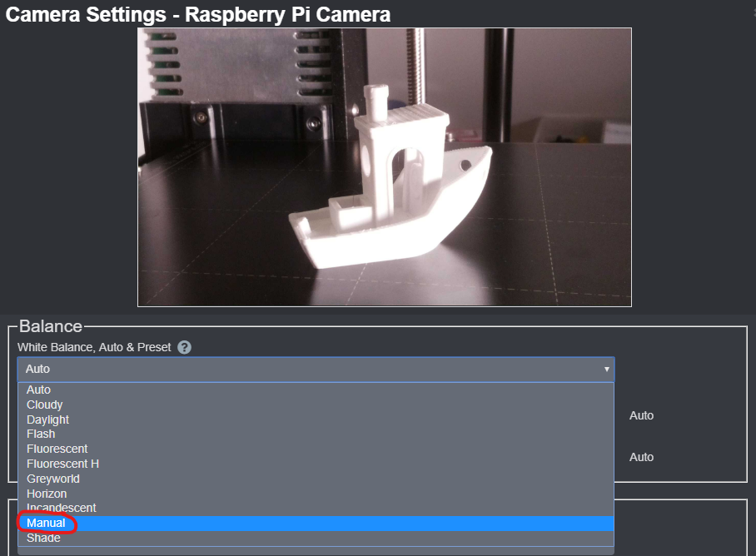
Task: Click the White Balance, Auto & Preset label
Action: click(94, 347)
